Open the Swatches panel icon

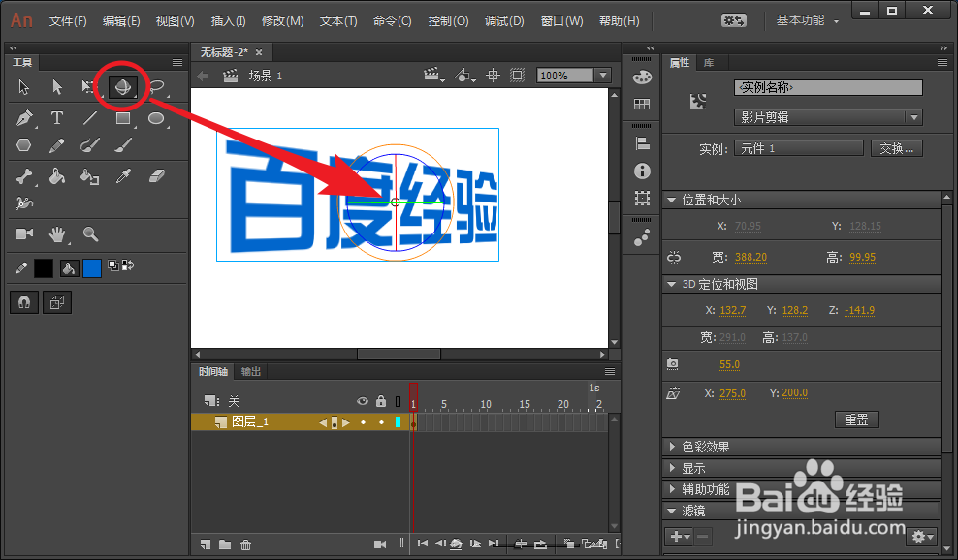point(642,104)
